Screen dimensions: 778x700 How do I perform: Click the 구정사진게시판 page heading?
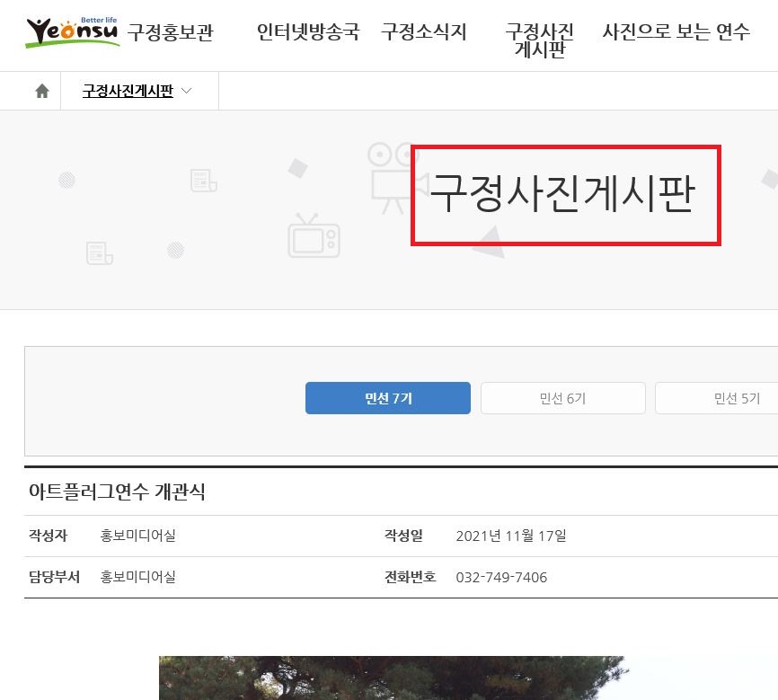(562, 193)
